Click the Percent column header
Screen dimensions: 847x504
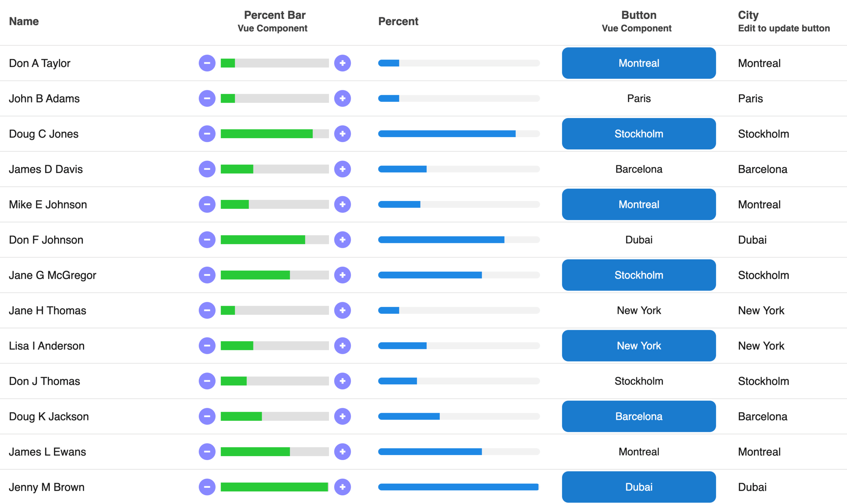(x=398, y=21)
